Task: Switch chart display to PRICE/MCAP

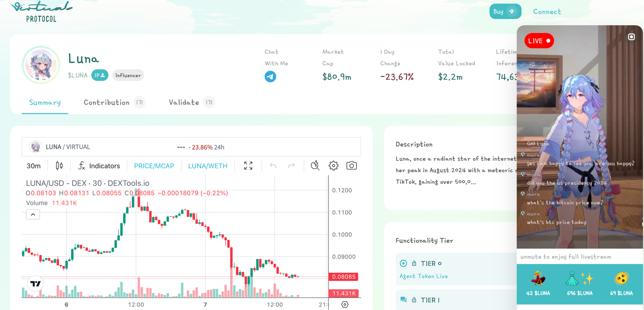Action: coord(154,166)
